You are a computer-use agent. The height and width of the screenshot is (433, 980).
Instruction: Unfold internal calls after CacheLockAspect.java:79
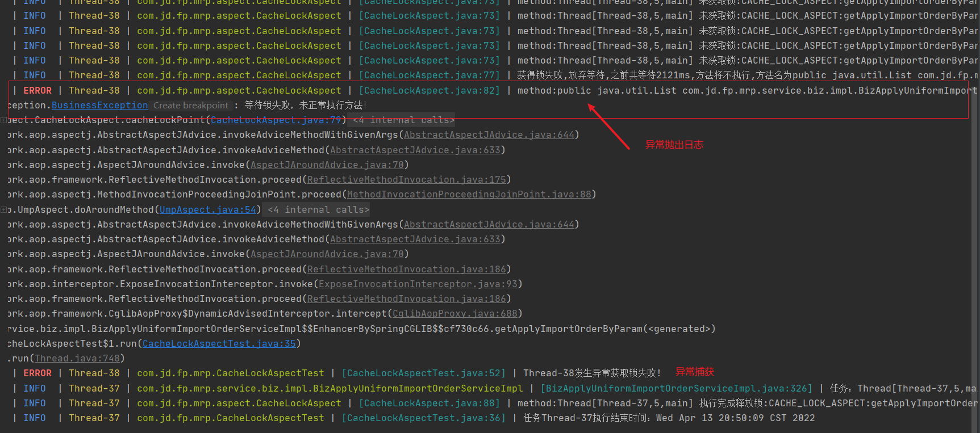coord(404,120)
